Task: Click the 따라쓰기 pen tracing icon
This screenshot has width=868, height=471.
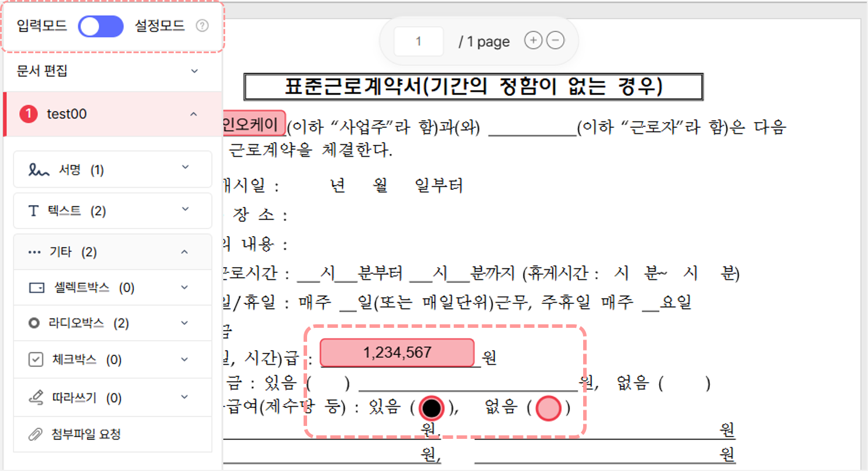Action: [36, 399]
